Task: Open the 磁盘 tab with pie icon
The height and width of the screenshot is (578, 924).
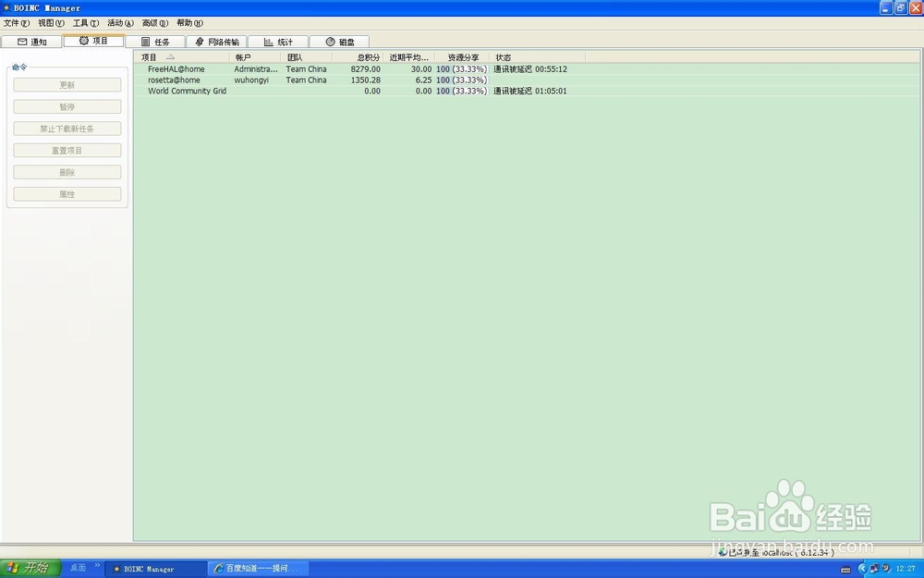Action: click(x=340, y=42)
